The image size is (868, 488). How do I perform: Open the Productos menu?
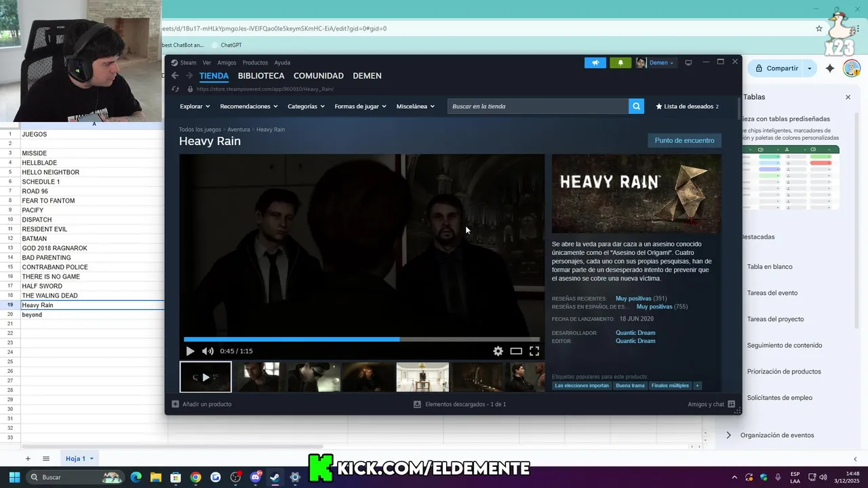255,63
